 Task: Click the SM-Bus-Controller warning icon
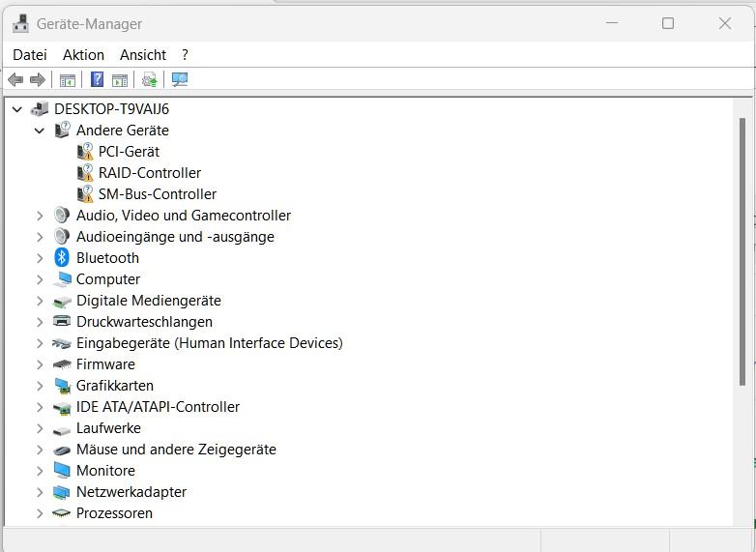85,193
